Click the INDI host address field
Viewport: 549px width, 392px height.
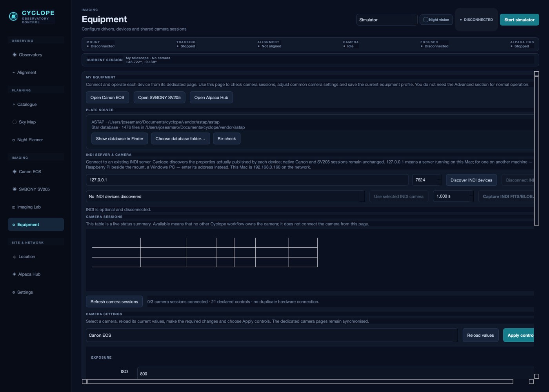[x=247, y=180]
